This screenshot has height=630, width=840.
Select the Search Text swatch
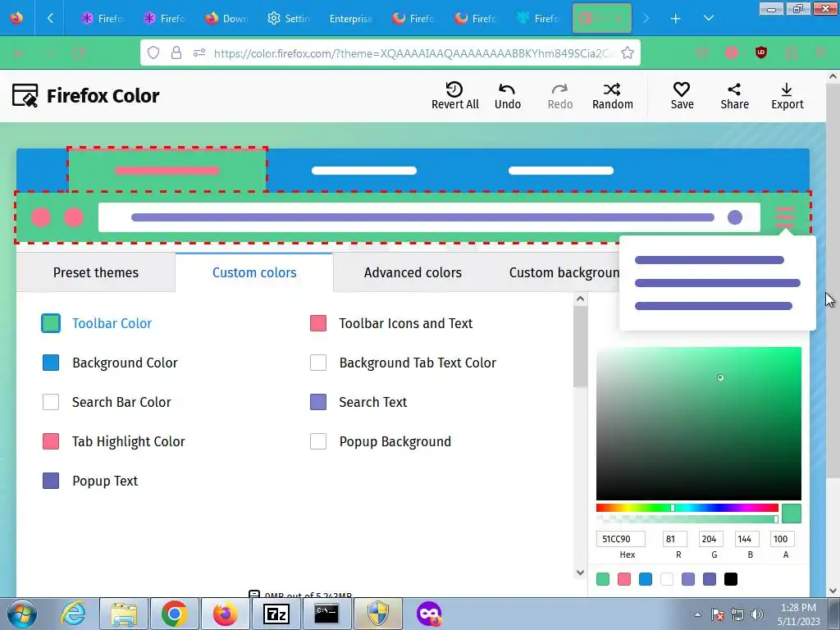(x=318, y=402)
